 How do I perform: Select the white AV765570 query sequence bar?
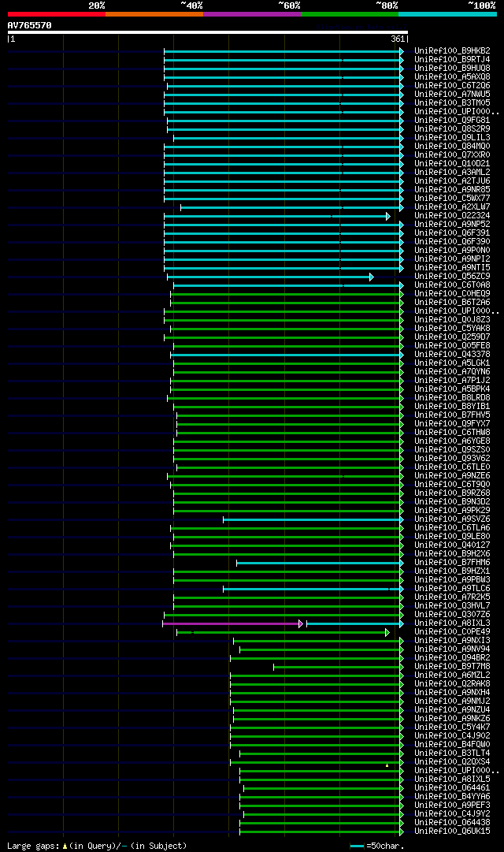point(207,32)
